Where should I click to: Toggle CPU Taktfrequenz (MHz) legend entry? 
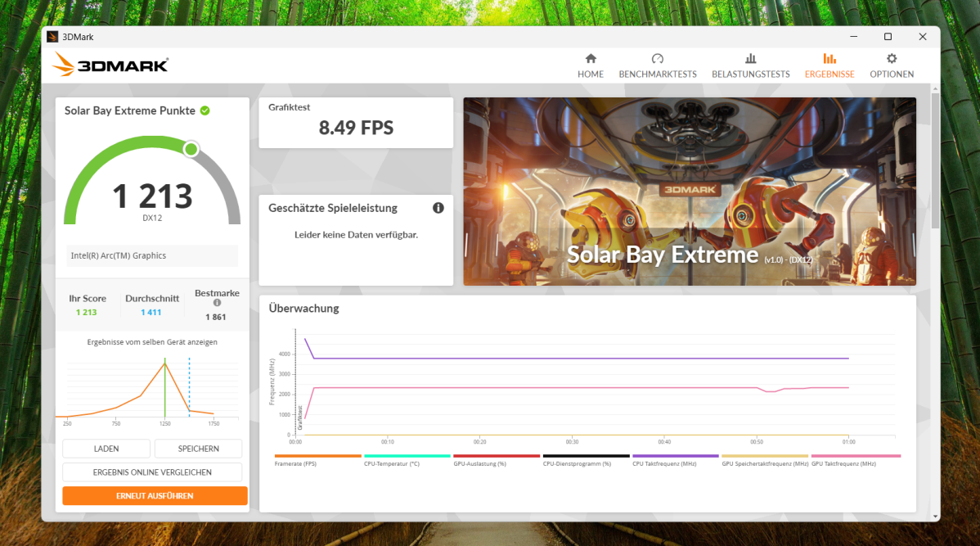pyautogui.click(x=675, y=460)
